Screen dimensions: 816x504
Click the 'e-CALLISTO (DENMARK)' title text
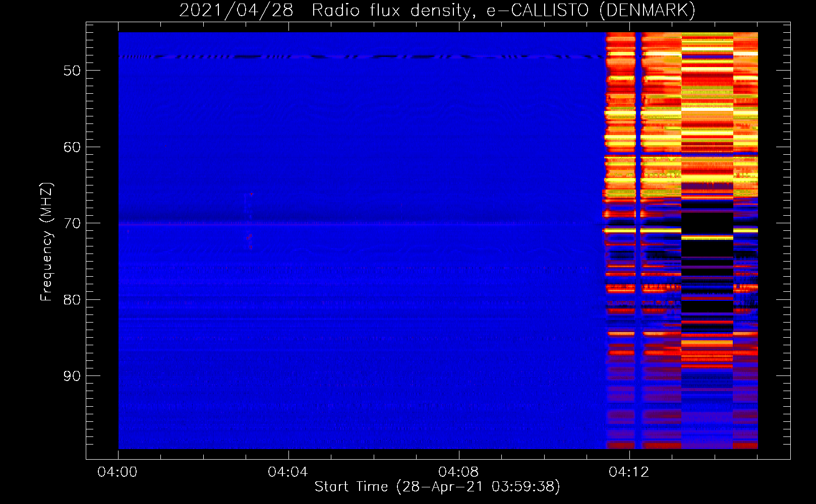pyautogui.click(x=591, y=11)
